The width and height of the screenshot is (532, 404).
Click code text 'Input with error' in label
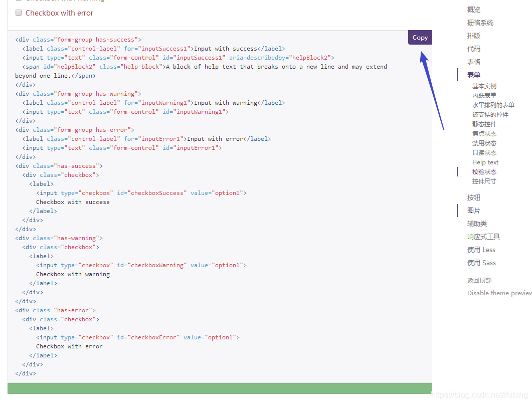pos(215,139)
